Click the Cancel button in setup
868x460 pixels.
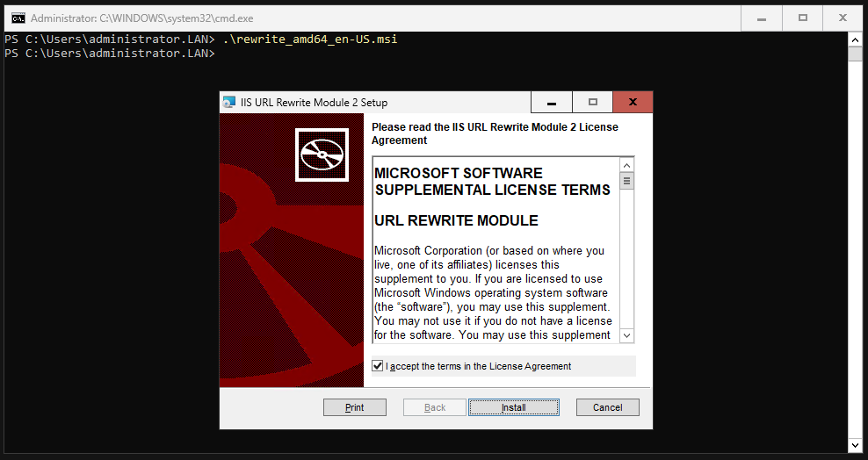[607, 407]
